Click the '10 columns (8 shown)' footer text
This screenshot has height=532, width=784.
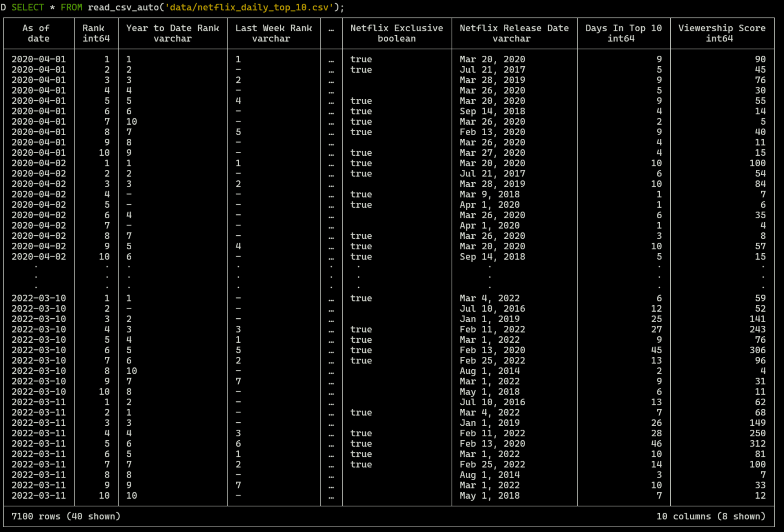[711, 516]
